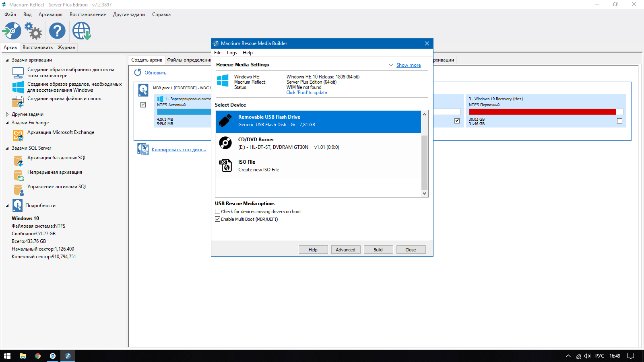The image size is (644, 362).
Task: Select the ISO File option
Action: coord(318,166)
